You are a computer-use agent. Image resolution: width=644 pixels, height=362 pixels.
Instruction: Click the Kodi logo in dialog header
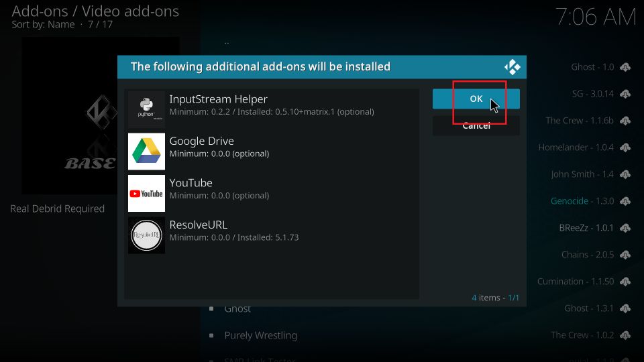click(512, 67)
